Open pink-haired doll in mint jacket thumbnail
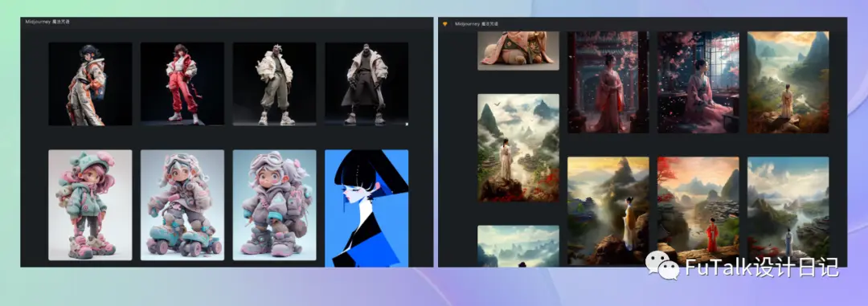Viewport: 868px width, 306px height. tap(90, 205)
